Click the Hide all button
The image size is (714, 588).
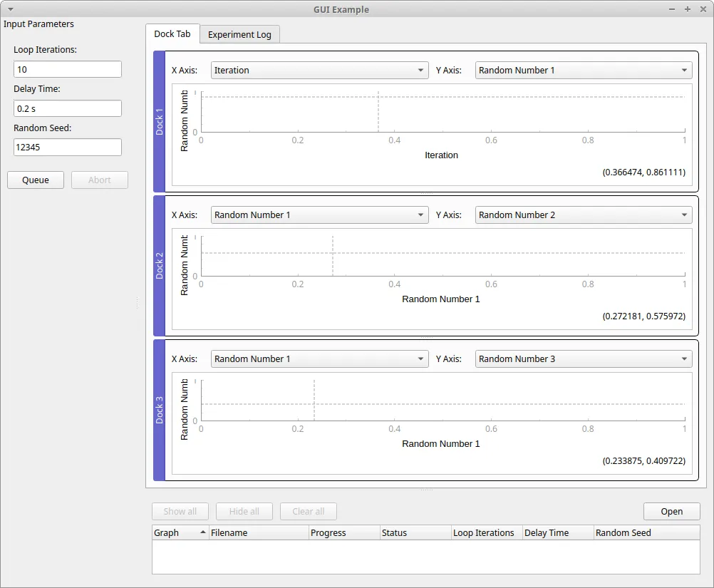244,511
